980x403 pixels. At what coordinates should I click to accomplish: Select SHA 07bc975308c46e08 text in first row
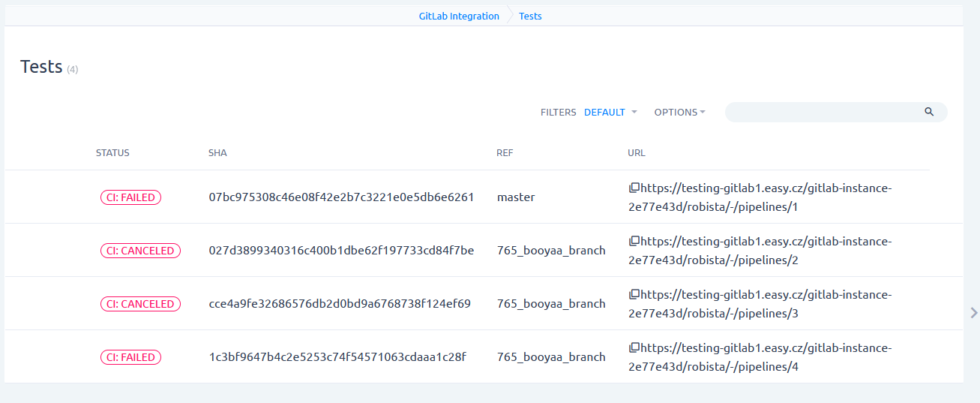341,197
